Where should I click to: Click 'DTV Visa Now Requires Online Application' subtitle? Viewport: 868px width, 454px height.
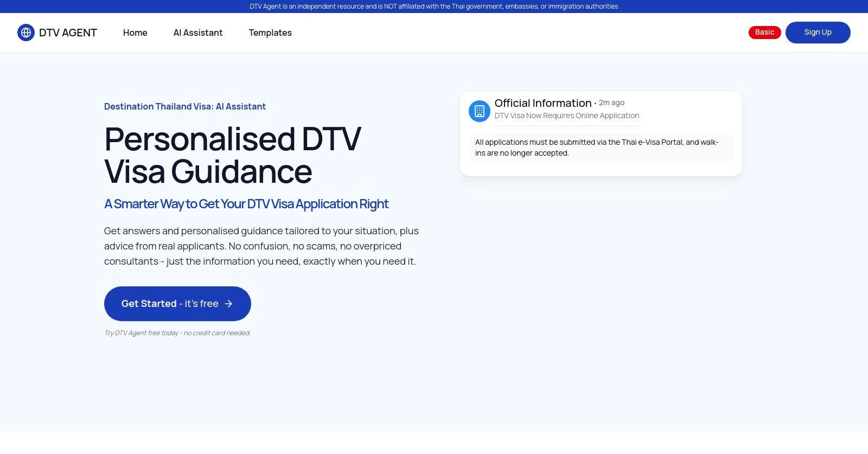pyautogui.click(x=567, y=116)
